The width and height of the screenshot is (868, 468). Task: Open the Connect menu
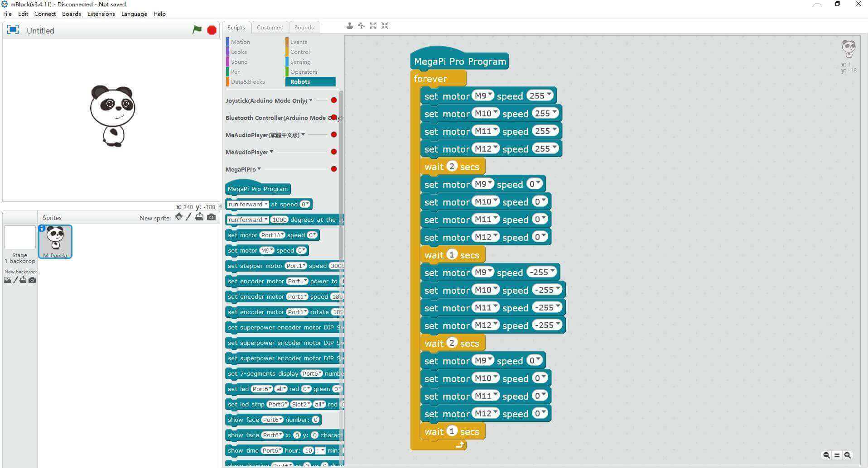pos(45,14)
